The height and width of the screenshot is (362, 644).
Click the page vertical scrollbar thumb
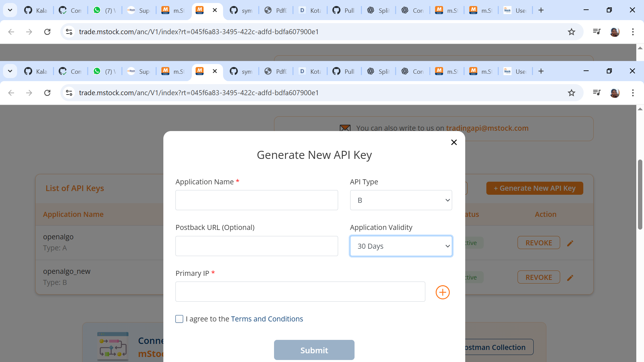click(x=640, y=194)
